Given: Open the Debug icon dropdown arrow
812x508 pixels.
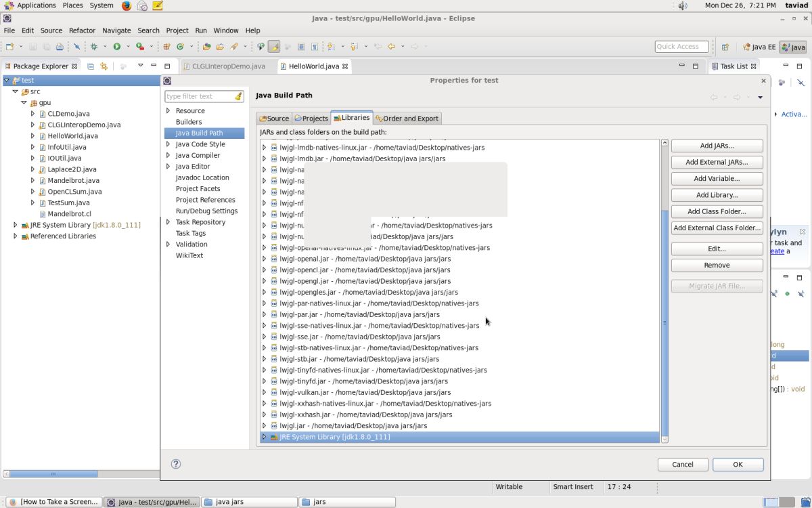Looking at the screenshot, I should (105, 47).
